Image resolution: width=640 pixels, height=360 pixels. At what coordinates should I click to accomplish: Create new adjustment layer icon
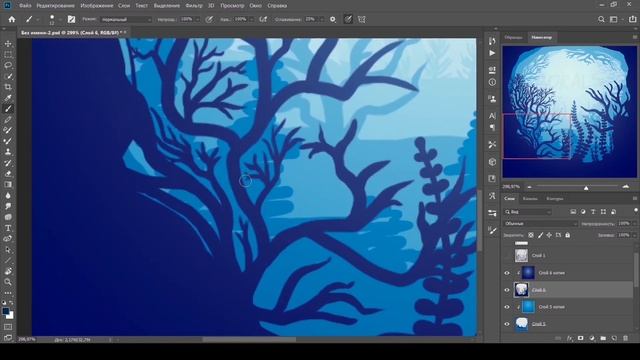coord(592,338)
